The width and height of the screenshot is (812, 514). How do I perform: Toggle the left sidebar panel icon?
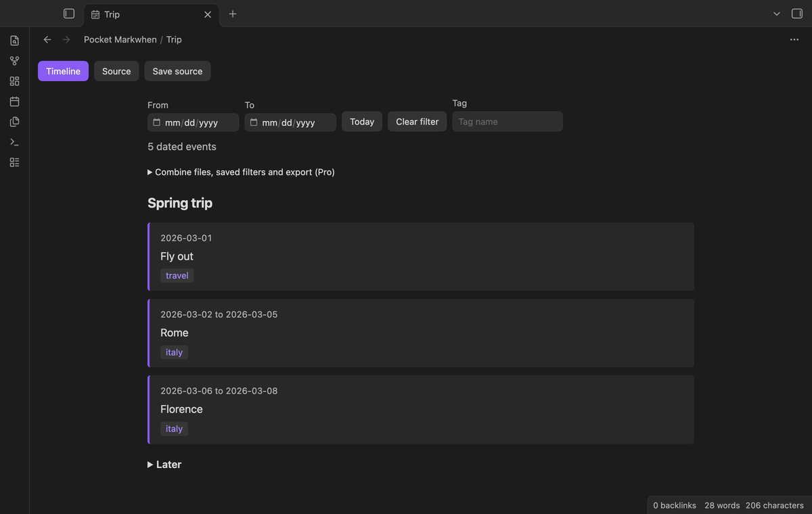[69, 14]
